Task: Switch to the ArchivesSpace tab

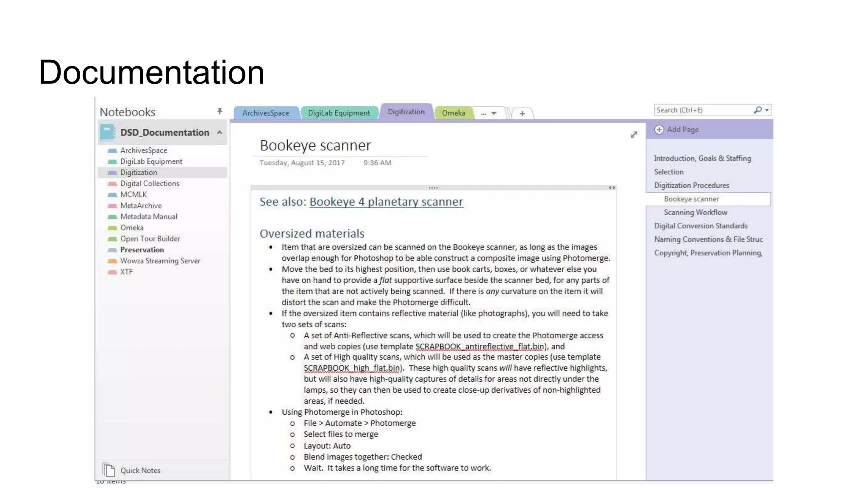Action: tap(266, 113)
